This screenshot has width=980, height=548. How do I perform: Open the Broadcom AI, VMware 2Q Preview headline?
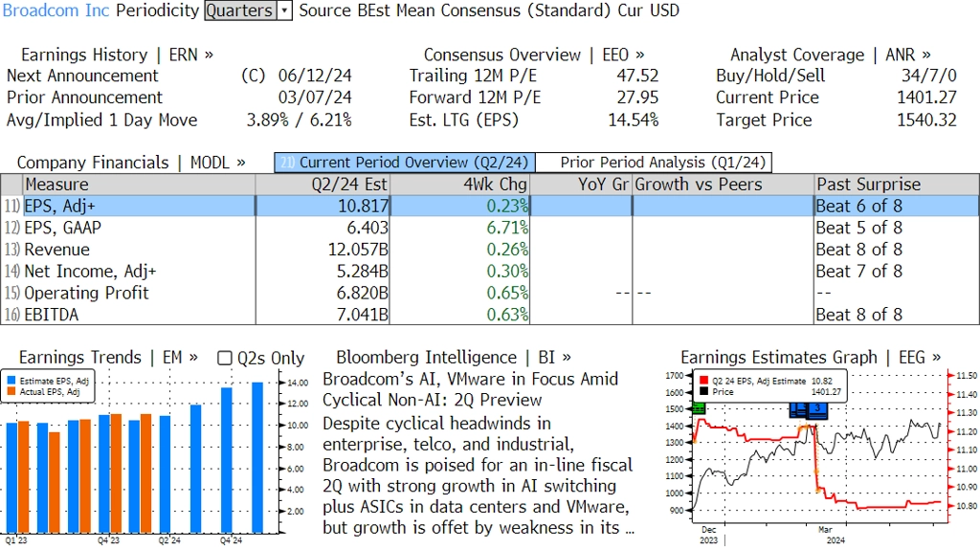(x=471, y=389)
